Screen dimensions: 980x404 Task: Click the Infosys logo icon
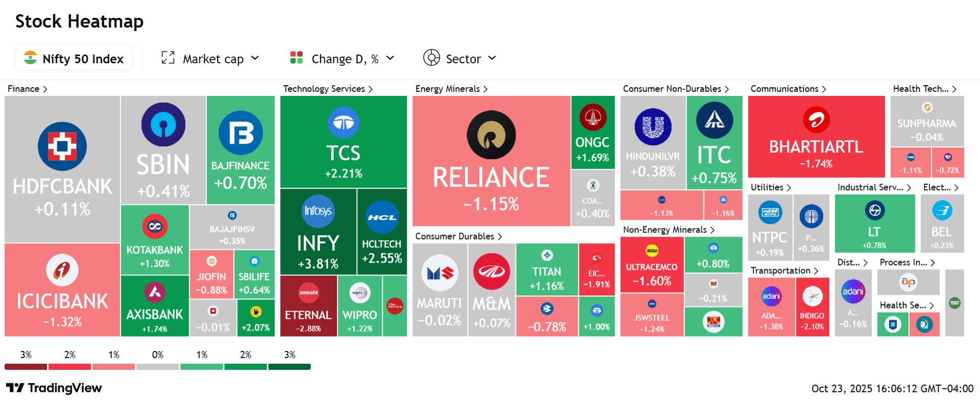[318, 211]
